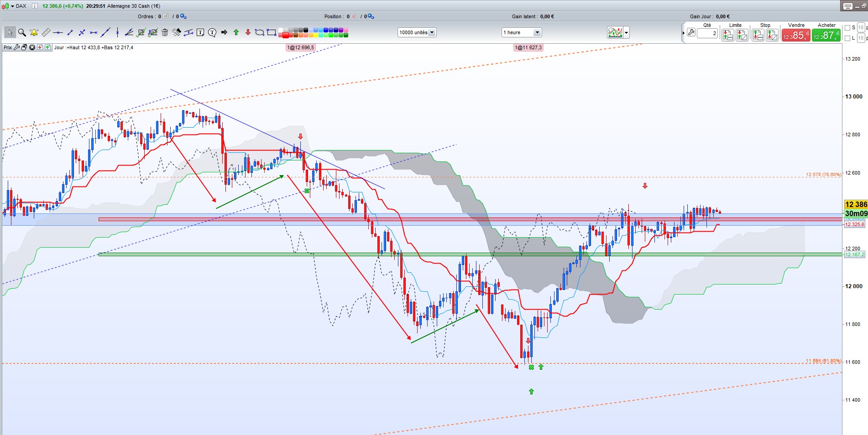The image size is (868, 435).
Task: Choose the speech bubble text tool
Action: (212, 33)
